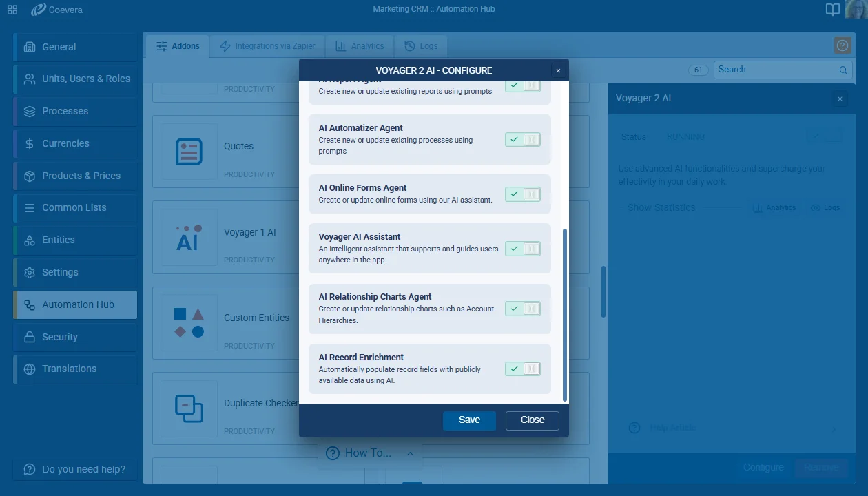Close the Voyager 2 AI Configure dialog
This screenshot has width=868, height=496.
[x=558, y=70]
